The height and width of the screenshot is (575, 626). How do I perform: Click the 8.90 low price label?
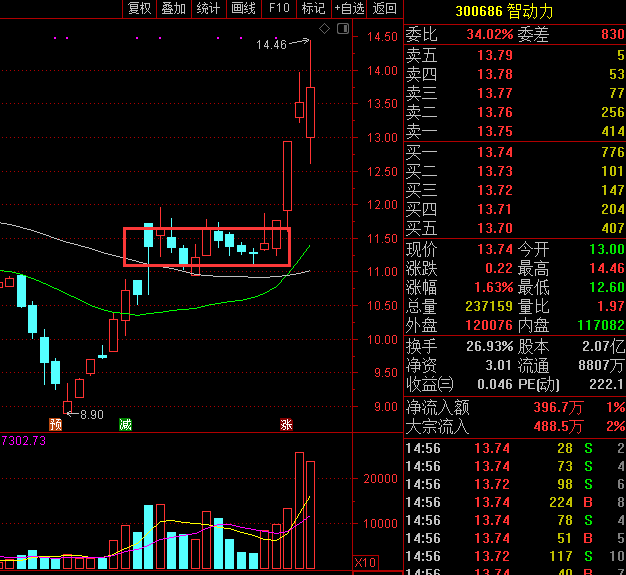coord(92,414)
